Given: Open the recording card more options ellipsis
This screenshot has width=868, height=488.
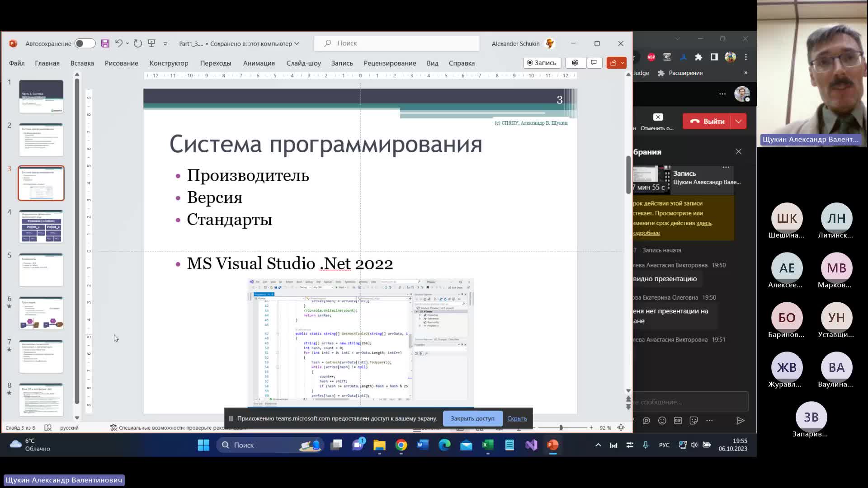Looking at the screenshot, I should [x=726, y=167].
